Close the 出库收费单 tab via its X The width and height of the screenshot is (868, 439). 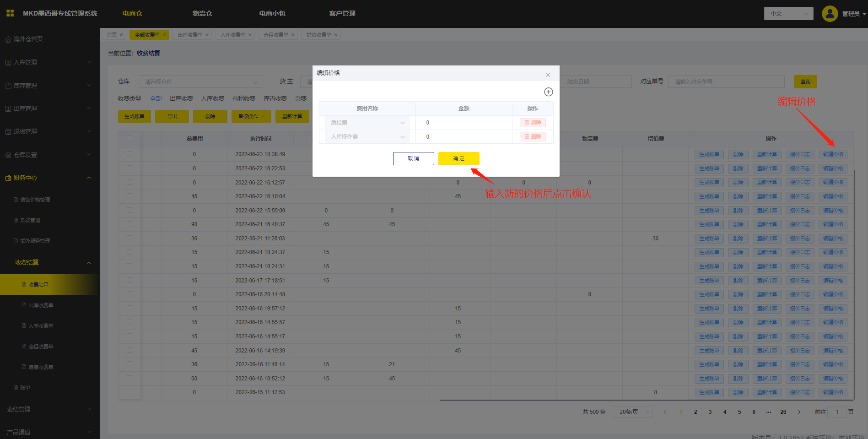click(x=207, y=35)
